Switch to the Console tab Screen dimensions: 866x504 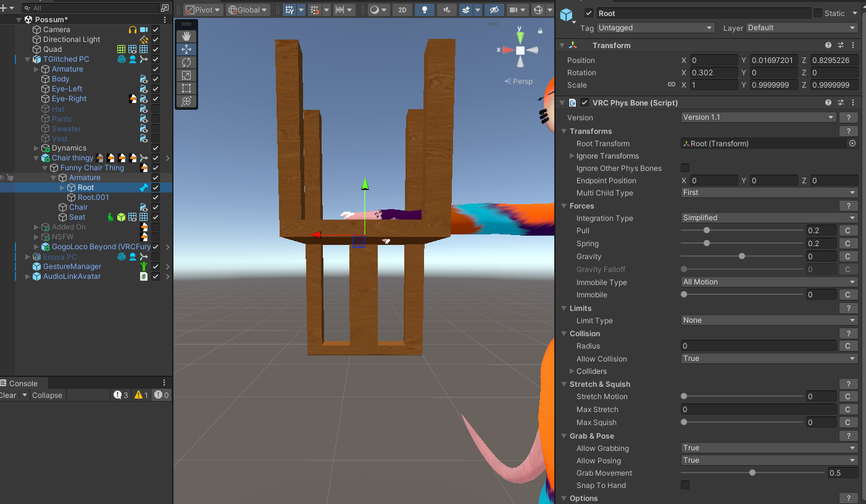23,383
